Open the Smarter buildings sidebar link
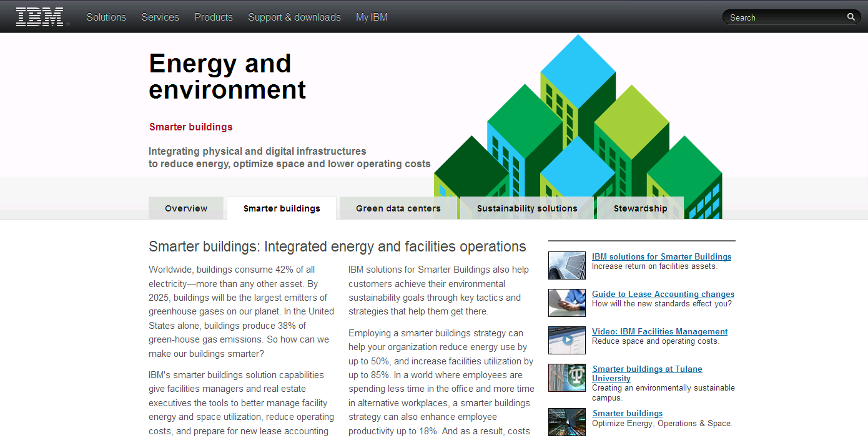The width and height of the screenshot is (868, 438). pos(628,413)
